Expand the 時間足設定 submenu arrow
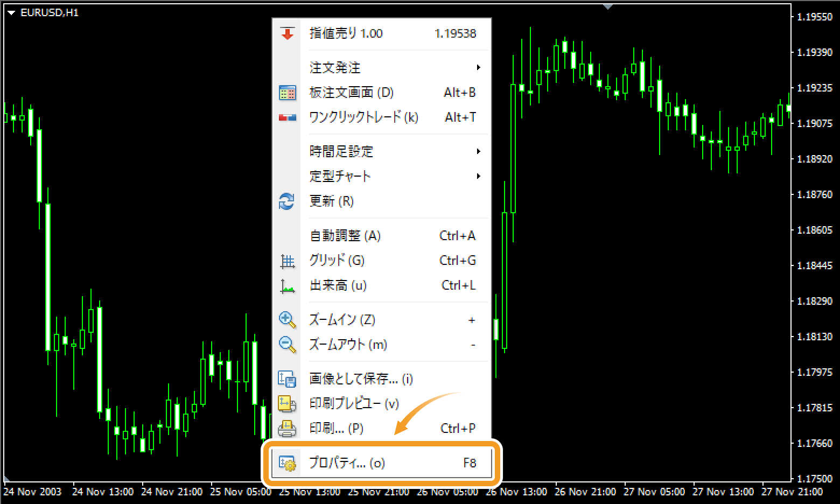Image resolution: width=840 pixels, height=504 pixels. coord(478,151)
